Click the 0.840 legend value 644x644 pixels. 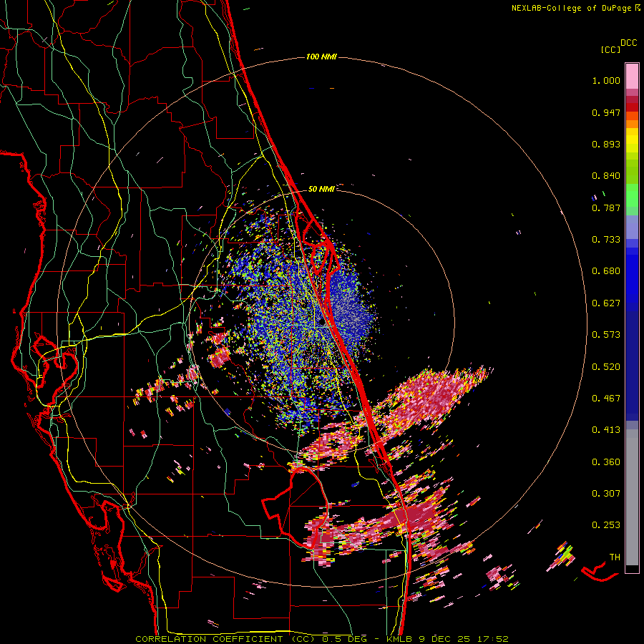tap(606, 176)
